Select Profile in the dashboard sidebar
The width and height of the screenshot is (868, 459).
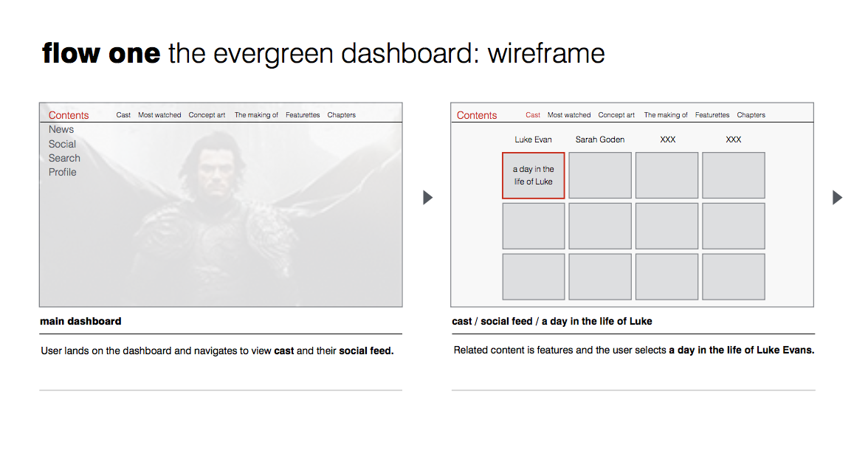[x=63, y=172]
